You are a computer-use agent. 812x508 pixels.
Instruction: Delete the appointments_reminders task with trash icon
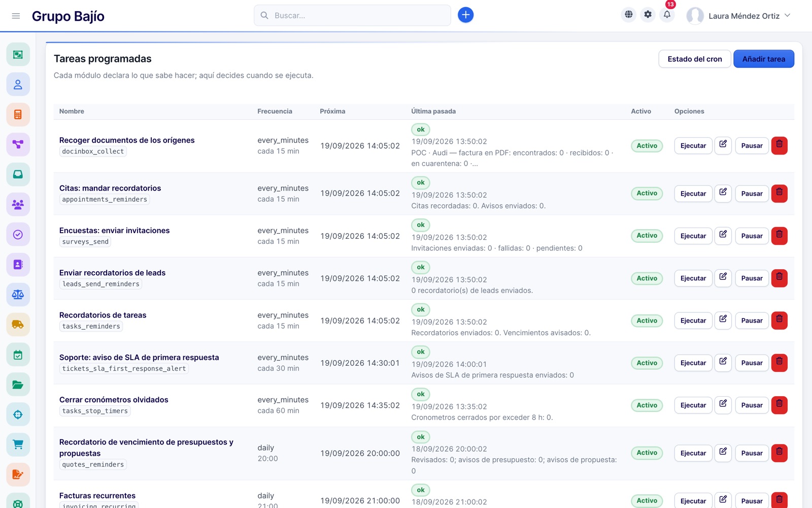tap(780, 193)
